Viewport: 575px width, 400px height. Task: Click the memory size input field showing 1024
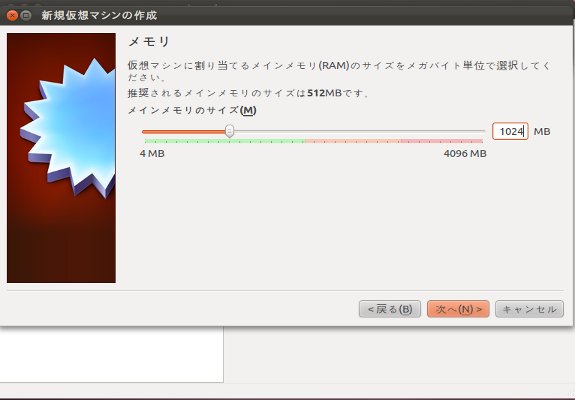510,131
